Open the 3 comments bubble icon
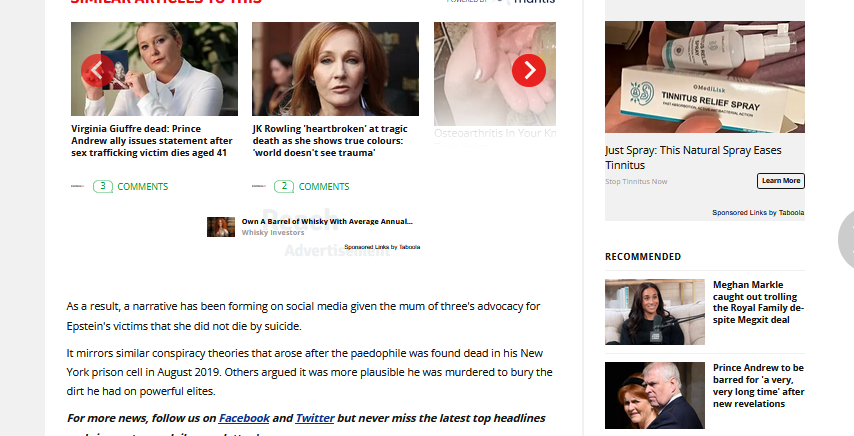The image size is (854, 436). click(x=102, y=186)
